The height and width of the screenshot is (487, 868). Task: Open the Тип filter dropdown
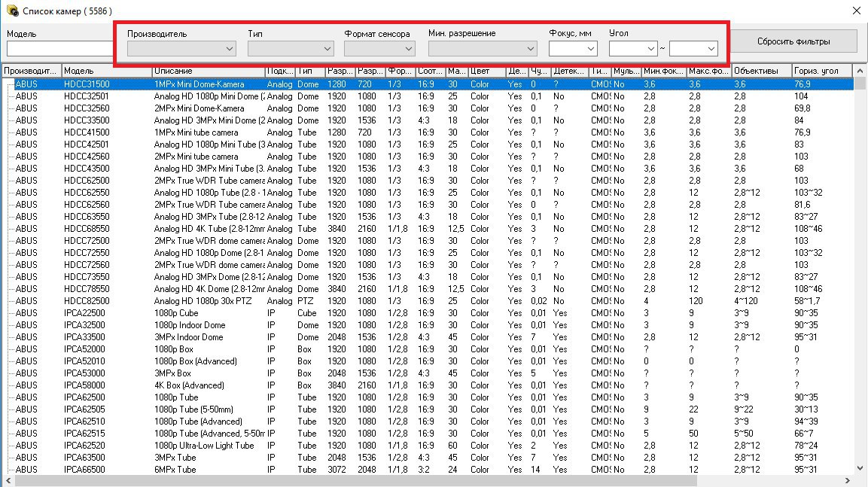(x=291, y=49)
